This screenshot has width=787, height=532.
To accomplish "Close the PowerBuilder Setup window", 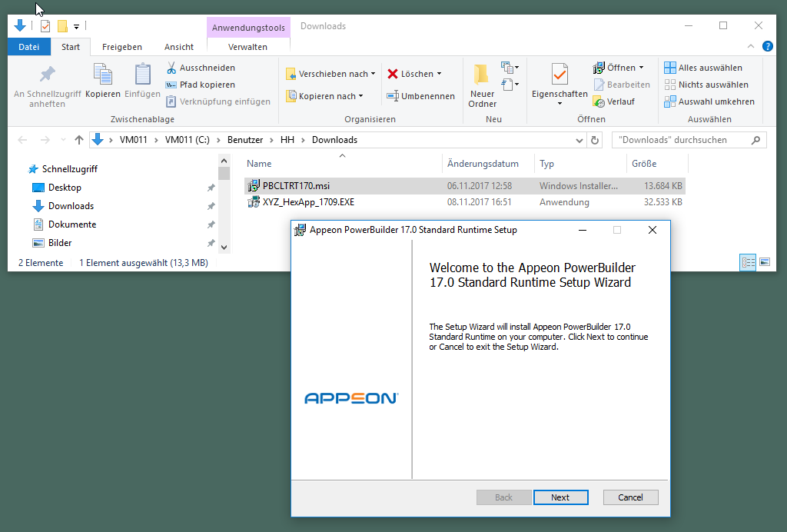I will 653,230.
